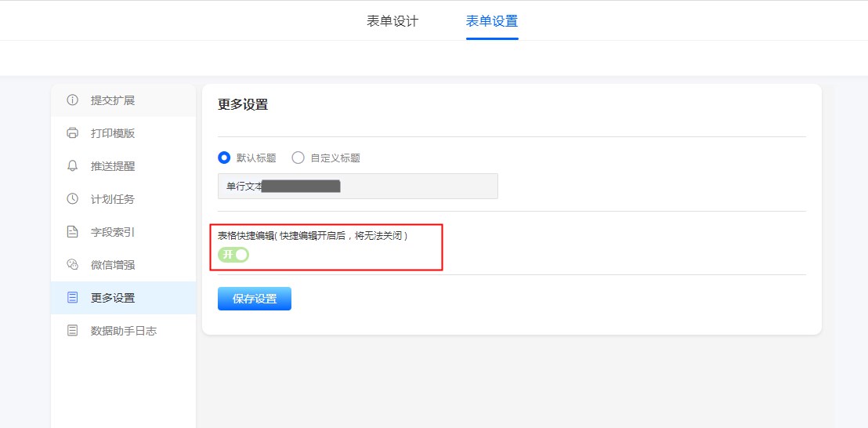This screenshot has width=868, height=428.
Task: Select the 自定义标题 radio button
Action: [x=298, y=158]
